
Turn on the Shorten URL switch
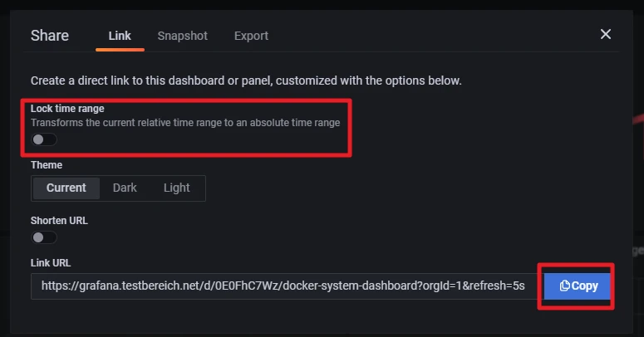(x=43, y=237)
